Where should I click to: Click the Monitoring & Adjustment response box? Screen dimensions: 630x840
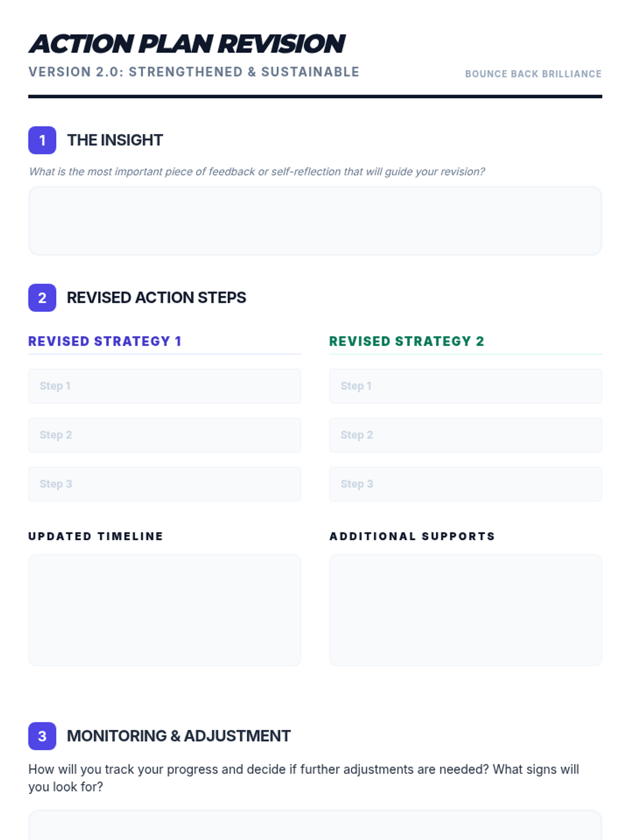[315, 825]
